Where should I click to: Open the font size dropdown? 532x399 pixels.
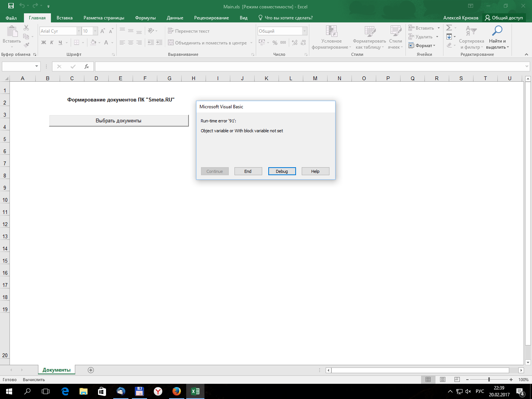coord(95,31)
